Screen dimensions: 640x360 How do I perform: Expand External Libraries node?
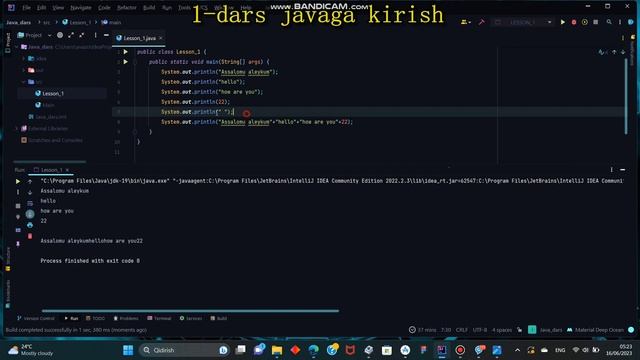tap(17, 129)
